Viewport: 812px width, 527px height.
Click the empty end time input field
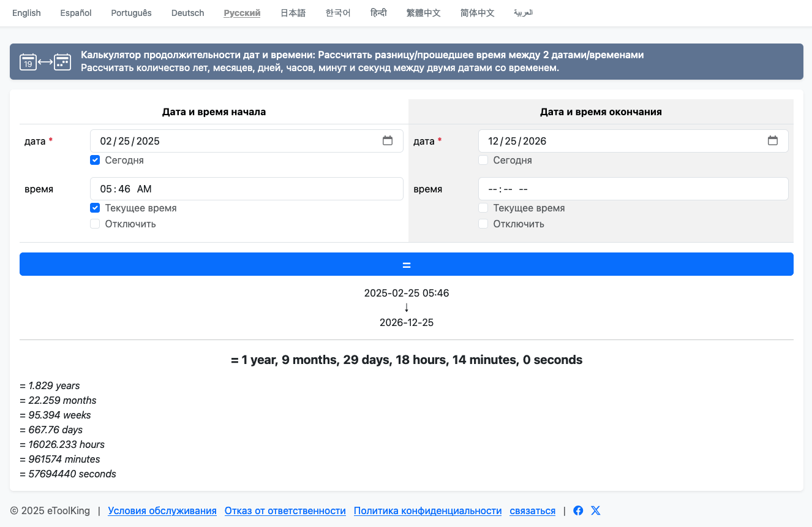point(633,189)
